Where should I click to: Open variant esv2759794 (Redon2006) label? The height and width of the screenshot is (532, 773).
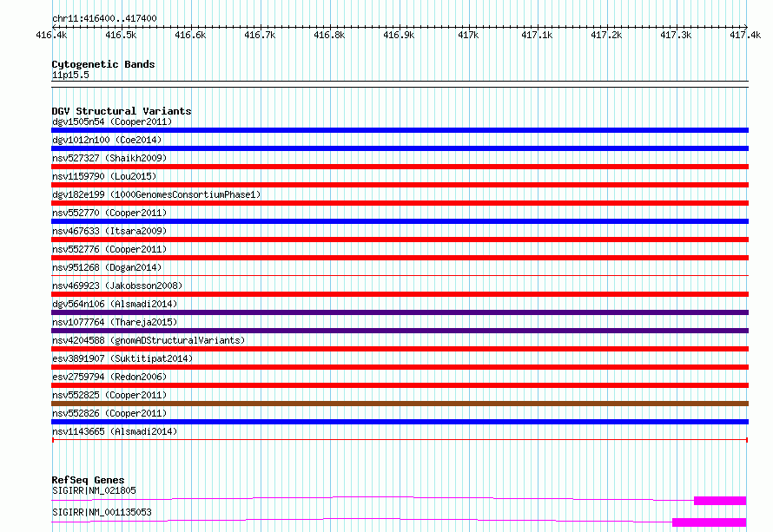click(x=109, y=377)
